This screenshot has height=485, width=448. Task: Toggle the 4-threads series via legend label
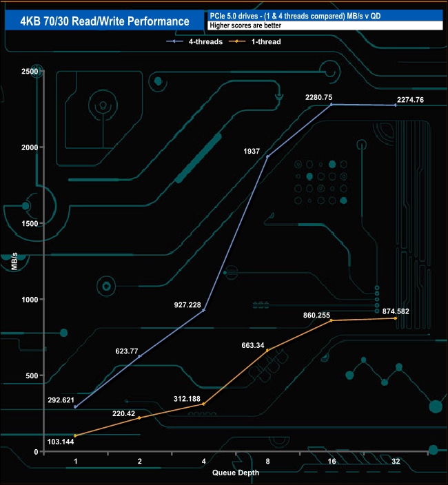(x=205, y=42)
